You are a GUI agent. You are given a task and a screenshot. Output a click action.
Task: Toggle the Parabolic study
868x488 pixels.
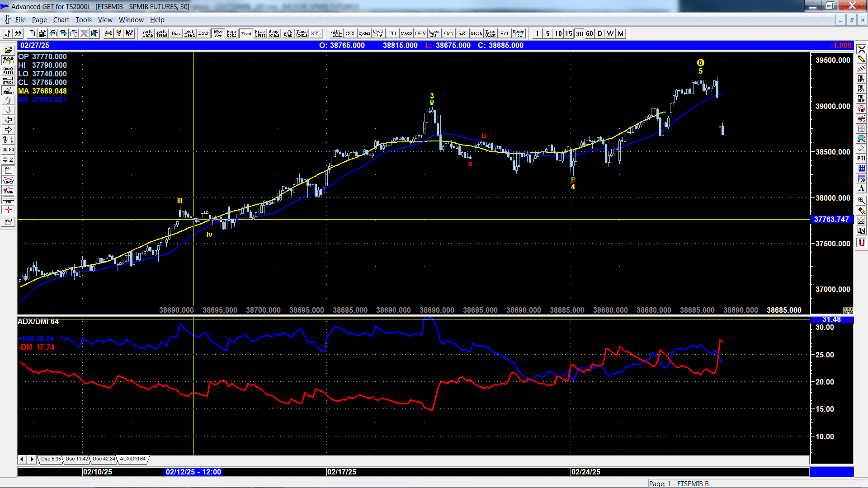(232, 33)
